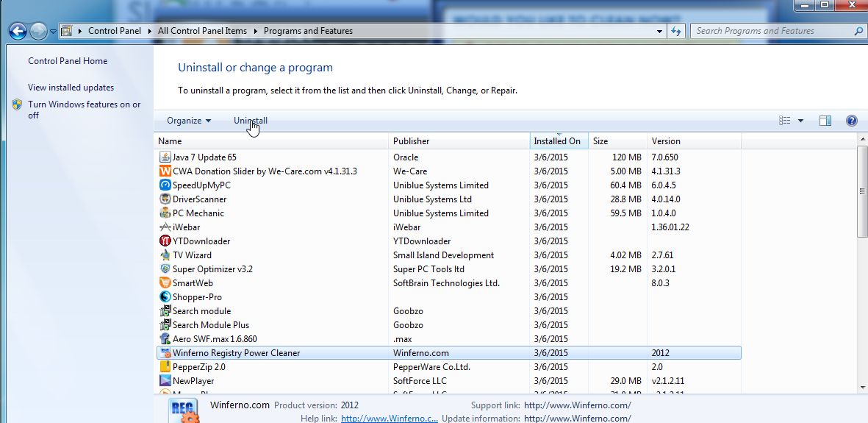Viewport: 868px width, 423px height.
Task: Click Small Island Development publisher cell
Action: click(x=443, y=255)
